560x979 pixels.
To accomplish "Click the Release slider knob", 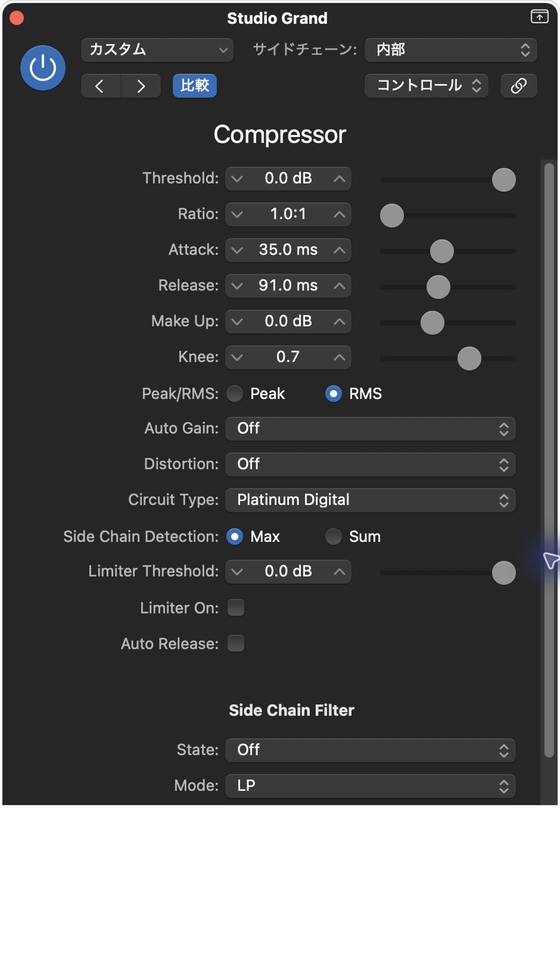I will [x=438, y=287].
